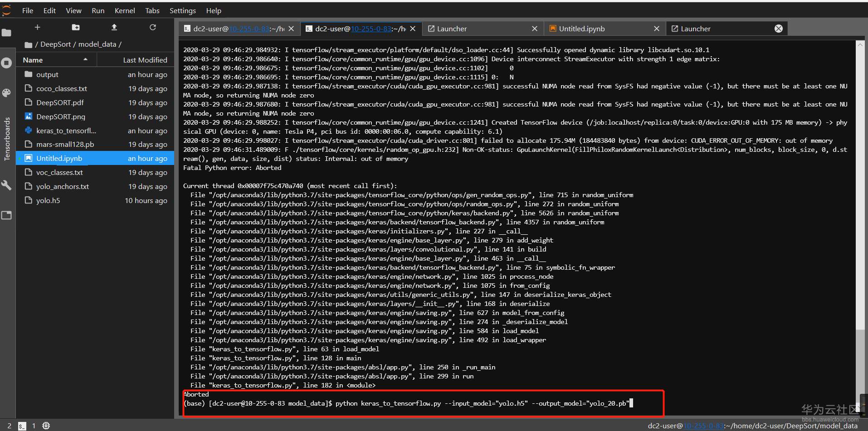This screenshot has height=431, width=868.
Task: Open the Run menu
Action: pyautogui.click(x=98, y=10)
